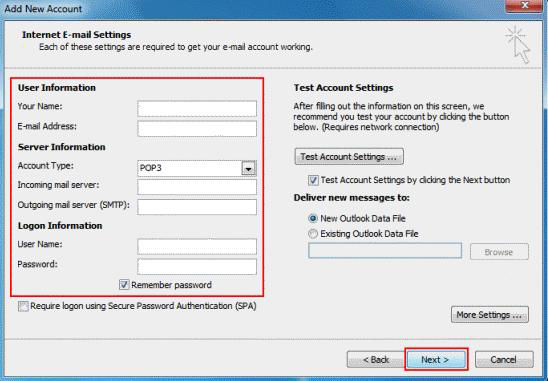
Task: Go back with the Back button
Action: coord(376,359)
